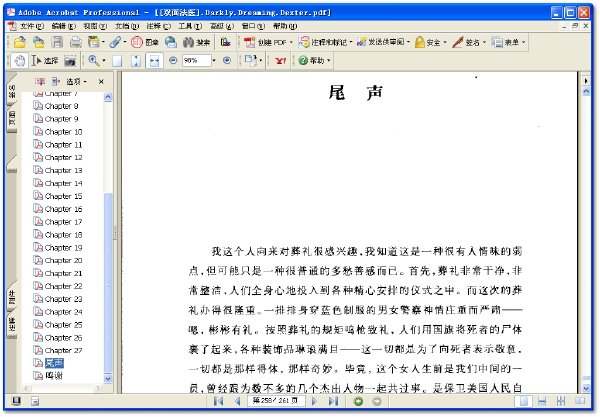Image resolution: width=600 pixels, height=417 pixels.
Task: Go to first page button
Action: pyautogui.click(x=218, y=401)
